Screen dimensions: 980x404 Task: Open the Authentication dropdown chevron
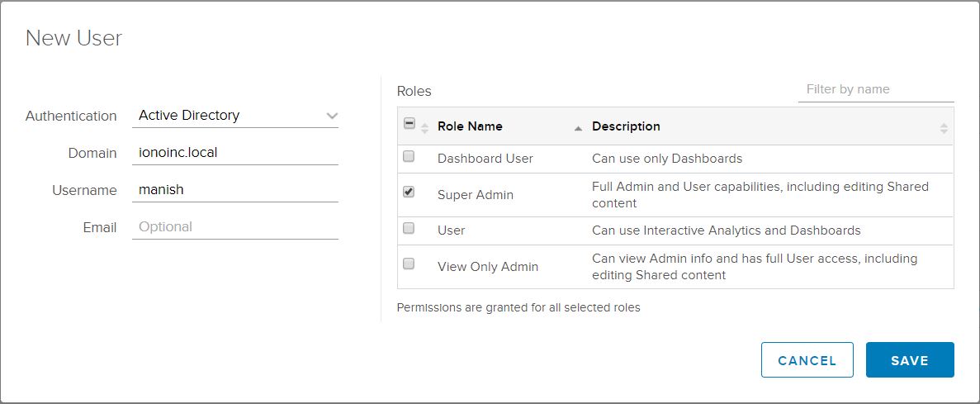(x=332, y=116)
